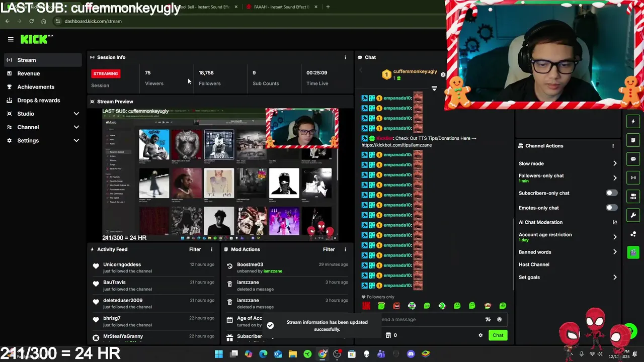Insert the angry red-faced emote
Screen dimensions: 644x362
click(396, 306)
